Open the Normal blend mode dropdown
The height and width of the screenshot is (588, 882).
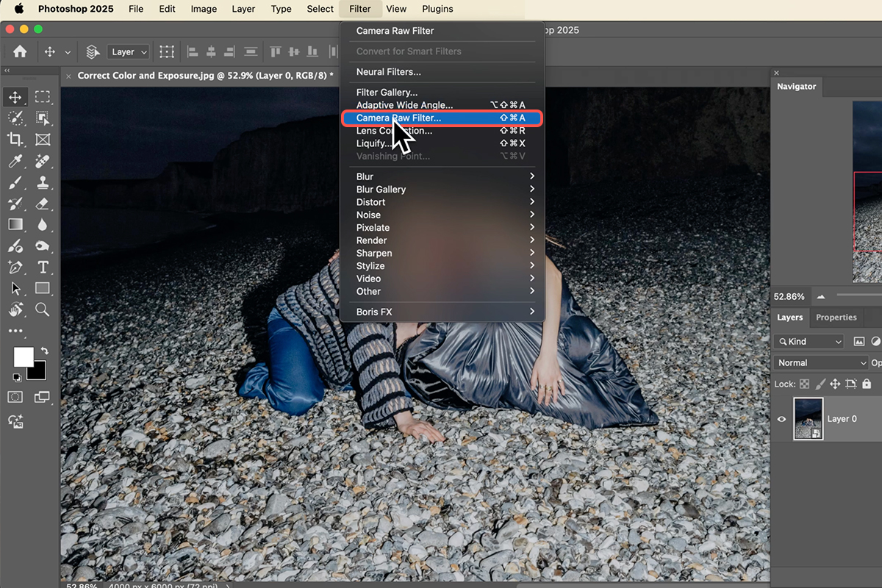[821, 363]
